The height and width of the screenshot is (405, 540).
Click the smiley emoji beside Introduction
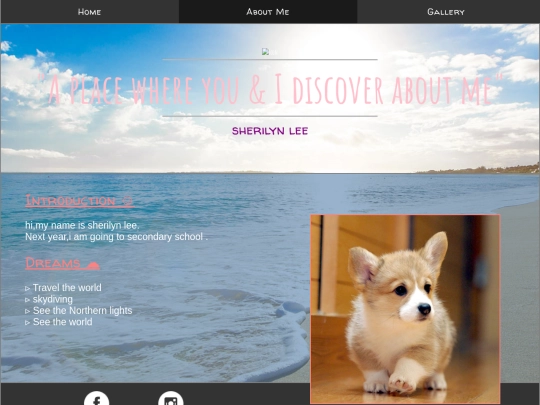point(127,201)
